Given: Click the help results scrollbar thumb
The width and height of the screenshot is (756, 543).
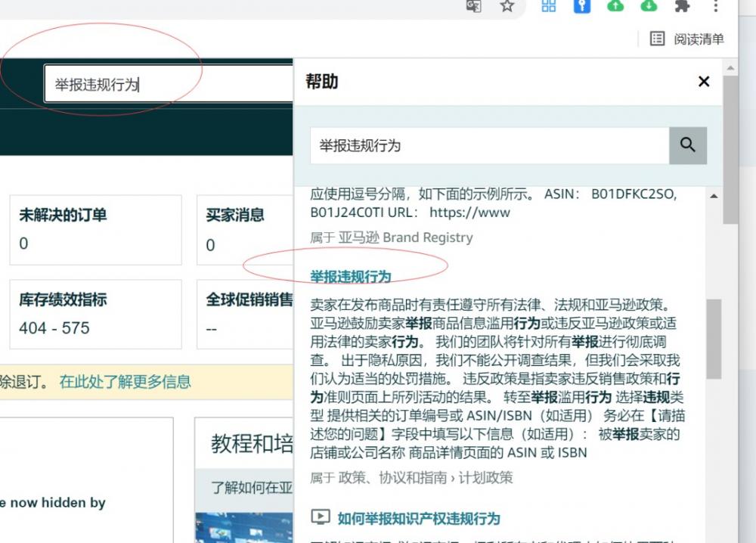Looking at the screenshot, I should pyautogui.click(x=714, y=339).
